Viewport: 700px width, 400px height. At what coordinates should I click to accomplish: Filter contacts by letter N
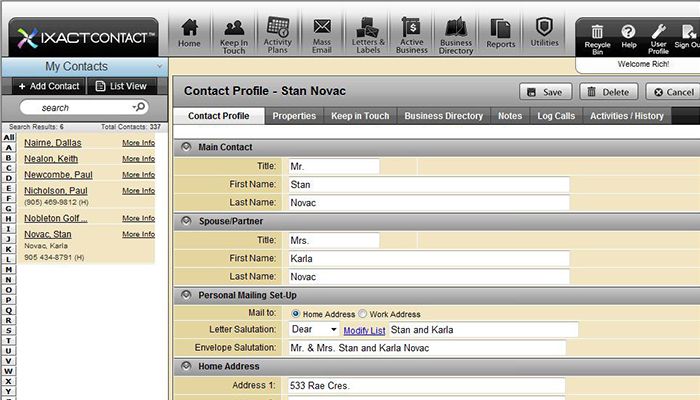click(x=8, y=279)
